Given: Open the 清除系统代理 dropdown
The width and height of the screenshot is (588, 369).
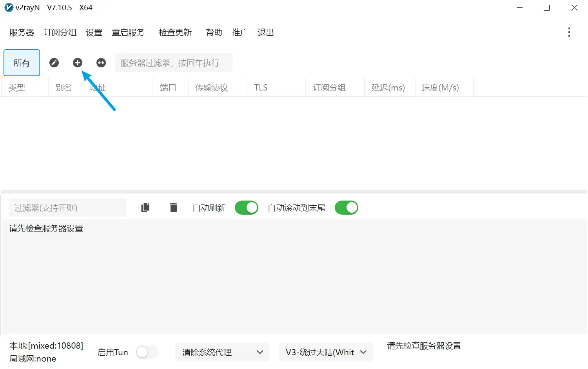Looking at the screenshot, I should [222, 352].
